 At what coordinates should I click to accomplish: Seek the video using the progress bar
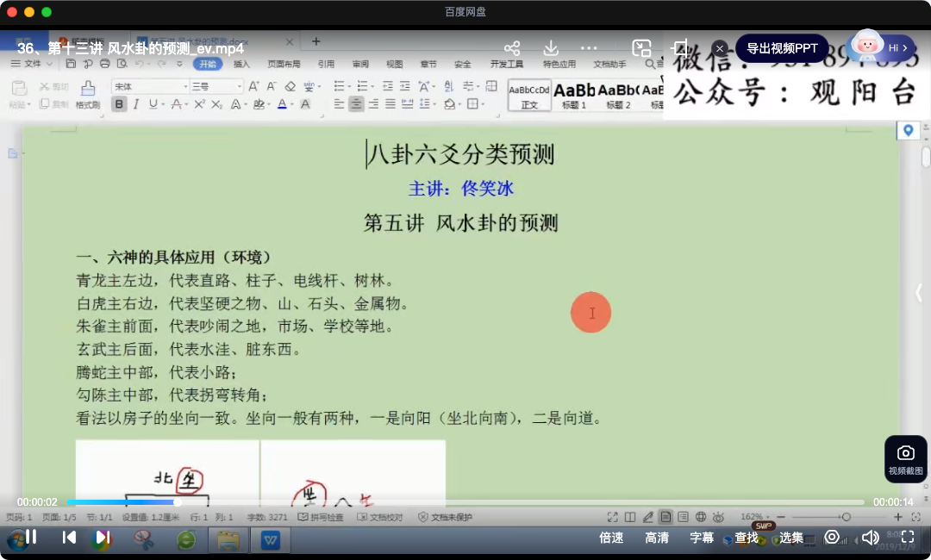(x=465, y=502)
